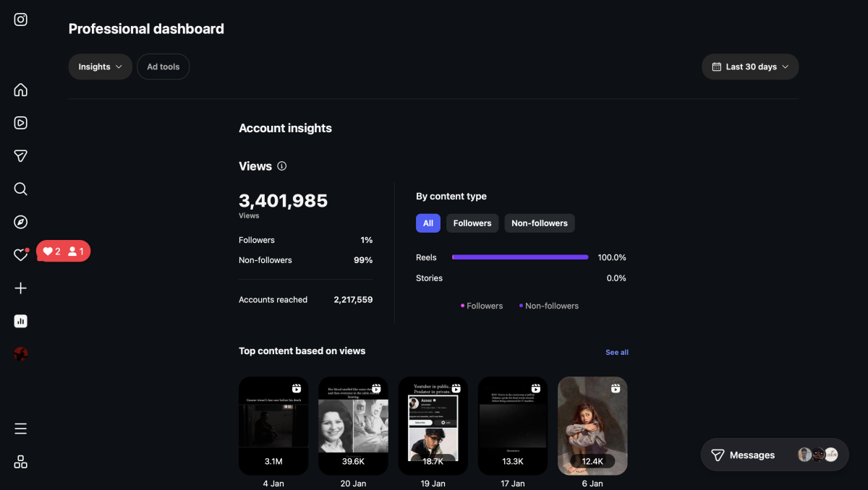The width and height of the screenshot is (868, 490).
Task: Go to the Home feed icon
Action: pyautogui.click(x=21, y=90)
